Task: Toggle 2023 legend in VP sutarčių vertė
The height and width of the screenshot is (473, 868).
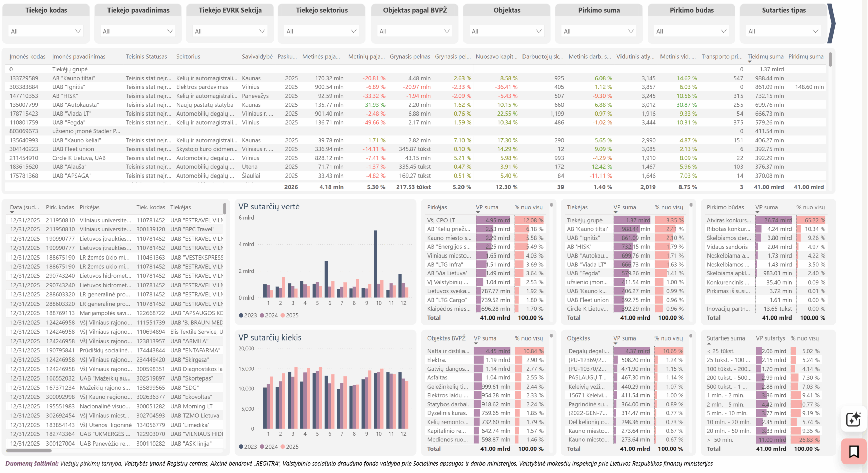Action: click(248, 315)
